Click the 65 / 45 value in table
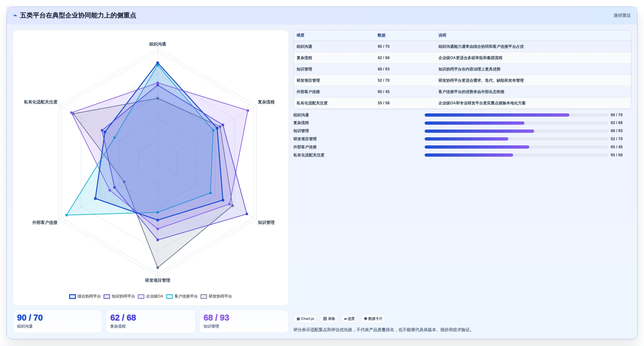The image size is (644, 346). [x=384, y=92]
